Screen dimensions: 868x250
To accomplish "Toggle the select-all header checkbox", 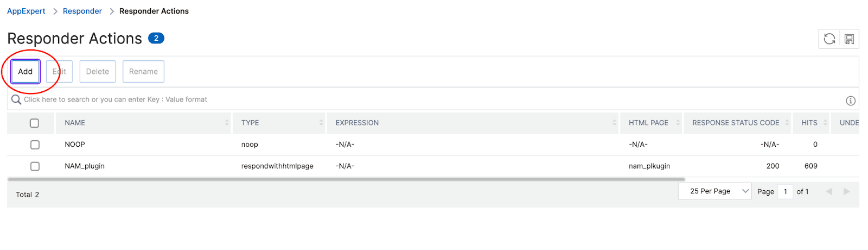I will pyautogui.click(x=35, y=123).
